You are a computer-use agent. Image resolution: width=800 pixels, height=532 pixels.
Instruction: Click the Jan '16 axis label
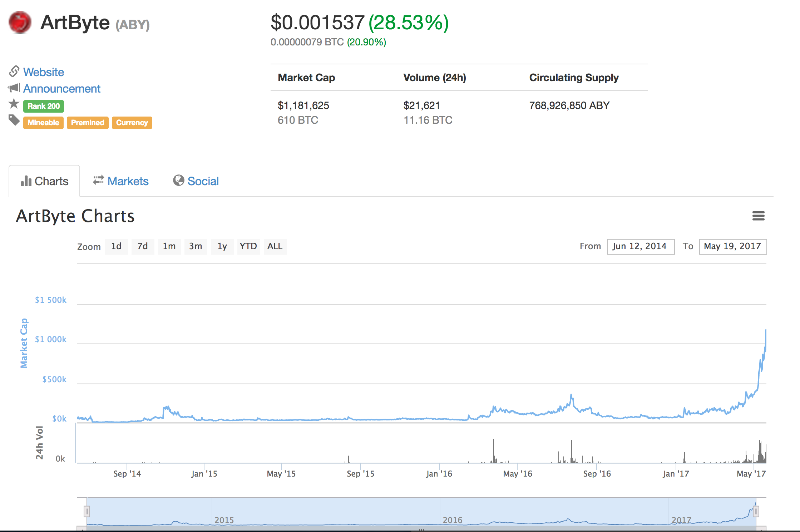point(439,474)
